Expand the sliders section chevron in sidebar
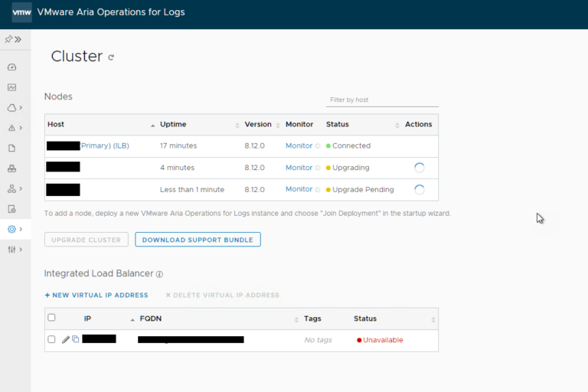This screenshot has height=392, width=588. tap(21, 250)
